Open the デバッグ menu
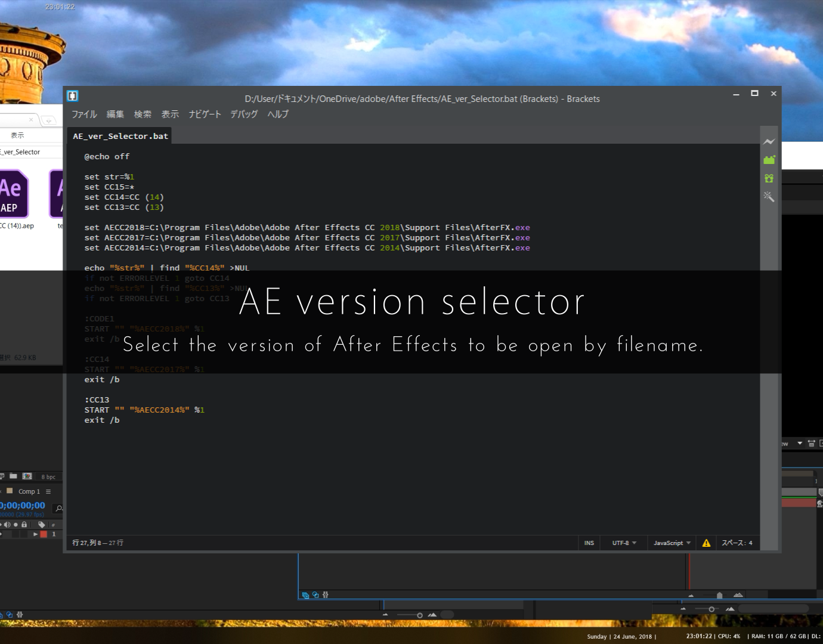 point(244,114)
